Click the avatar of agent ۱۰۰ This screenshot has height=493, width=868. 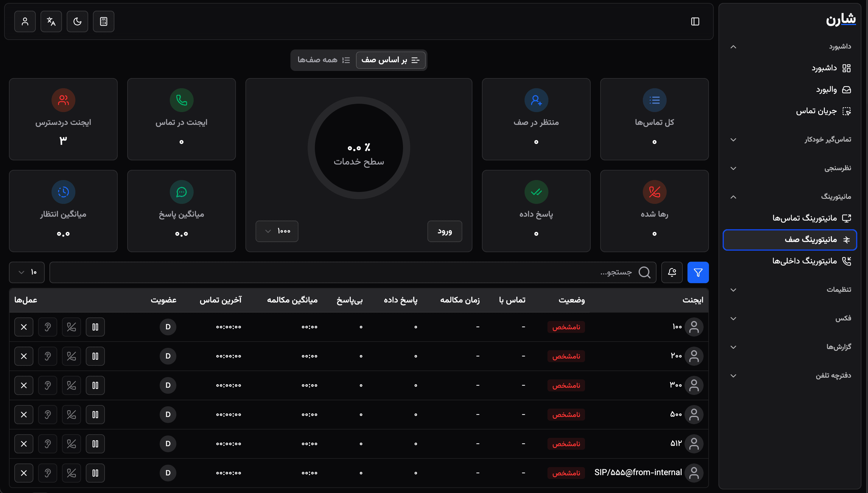694,327
